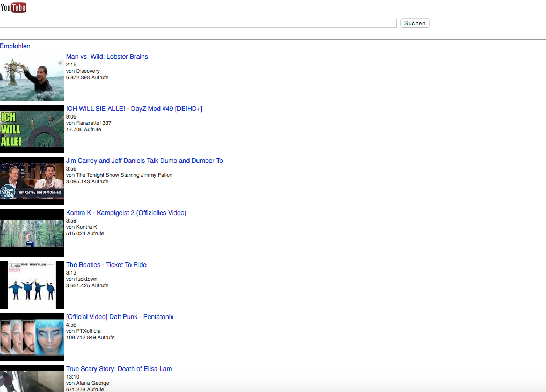Click the duration text '4:56'
The width and height of the screenshot is (546, 392).
71,324
